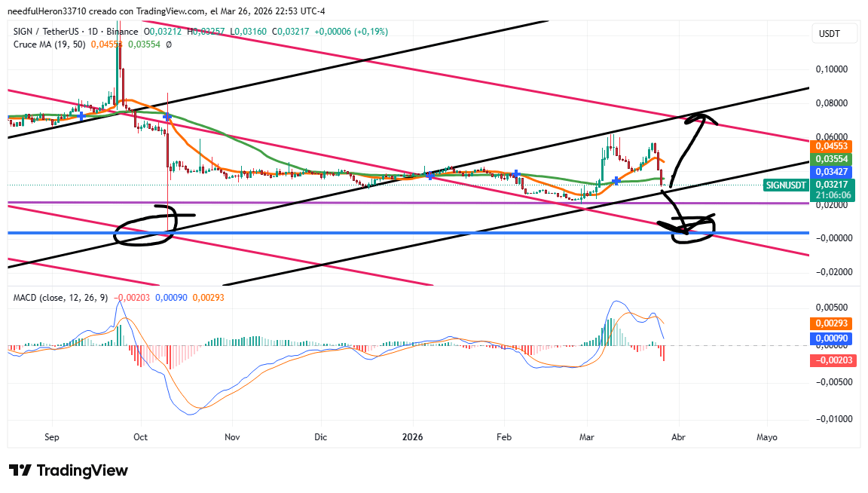Click the Mar label on time axis
Viewport: 868px width, 493px height.
pyautogui.click(x=587, y=437)
